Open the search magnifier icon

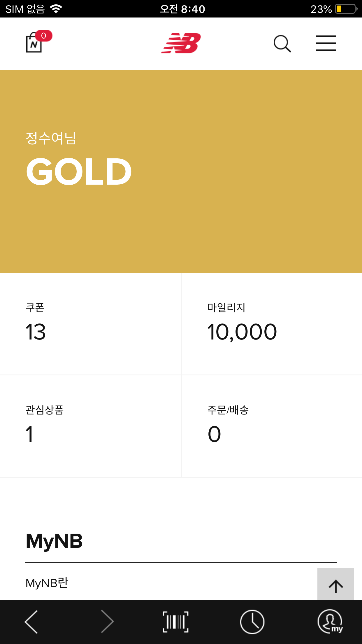pos(282,44)
